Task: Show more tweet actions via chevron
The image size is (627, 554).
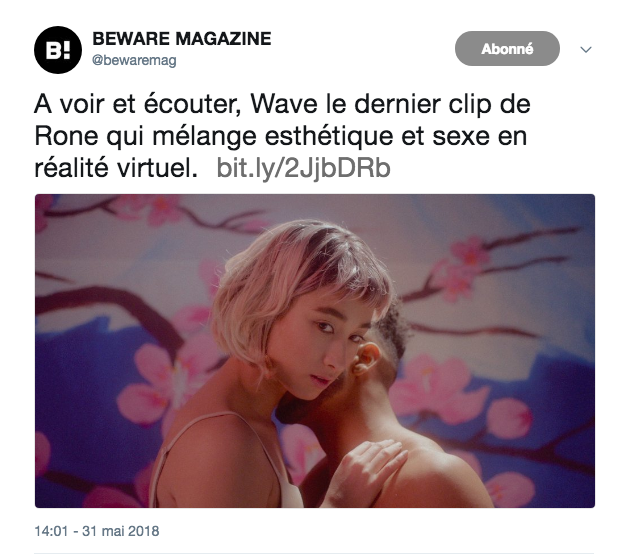Action: coord(586,49)
